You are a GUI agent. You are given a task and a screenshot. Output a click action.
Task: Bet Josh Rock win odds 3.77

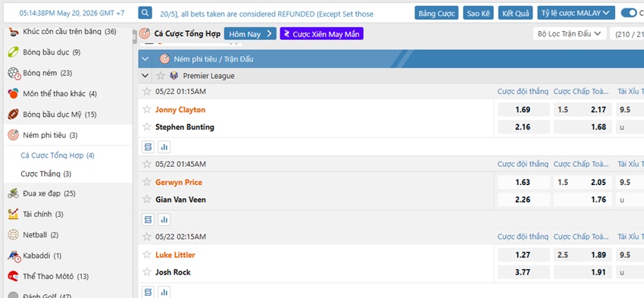click(524, 272)
